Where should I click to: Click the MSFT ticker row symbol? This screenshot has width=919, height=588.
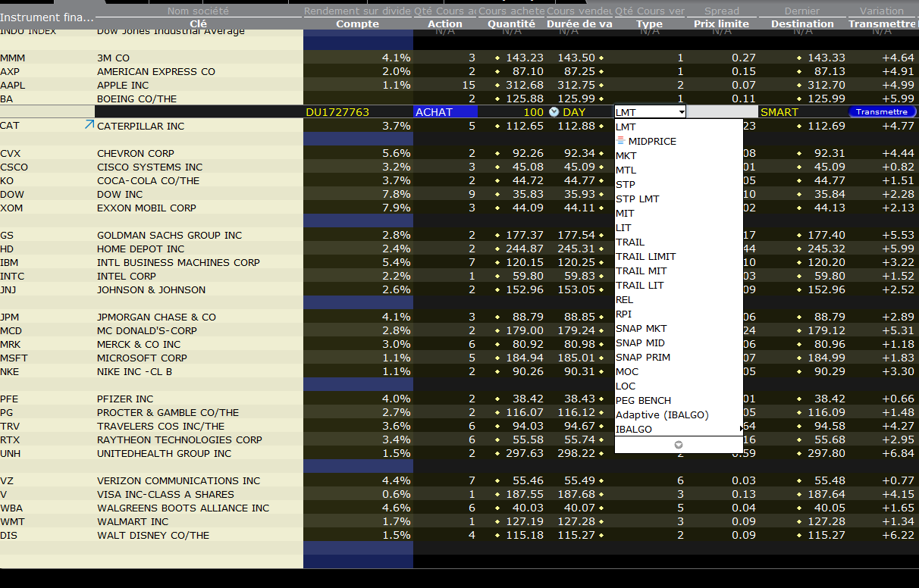pos(14,358)
